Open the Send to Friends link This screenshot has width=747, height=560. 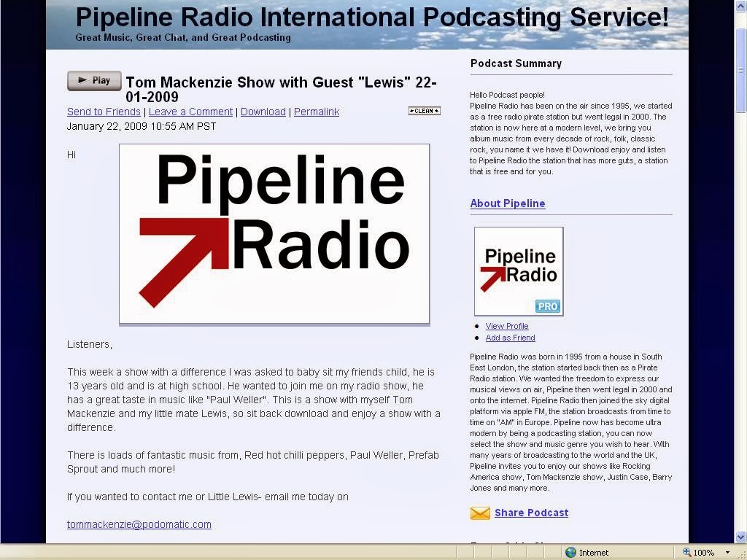[x=104, y=112]
